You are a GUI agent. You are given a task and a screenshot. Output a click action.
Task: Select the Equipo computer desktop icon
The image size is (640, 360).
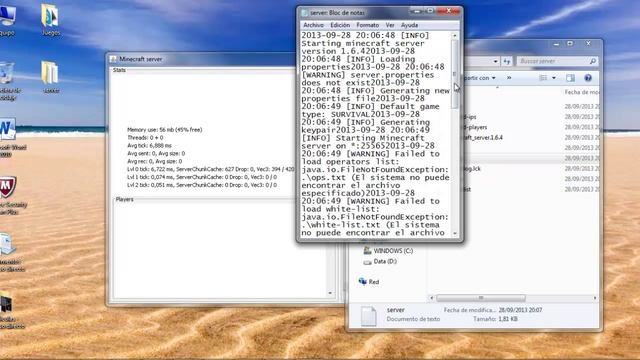(x=7, y=20)
